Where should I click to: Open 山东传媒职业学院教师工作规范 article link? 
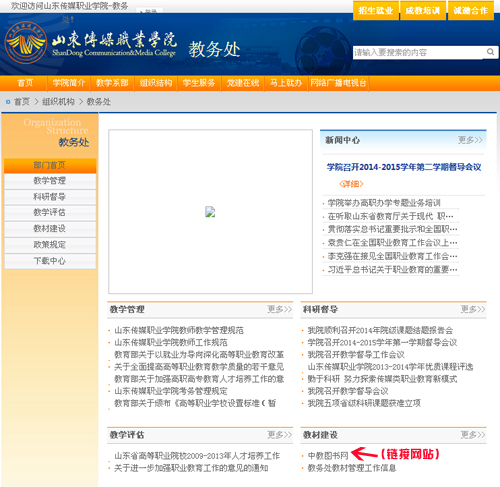pyautogui.click(x=171, y=342)
